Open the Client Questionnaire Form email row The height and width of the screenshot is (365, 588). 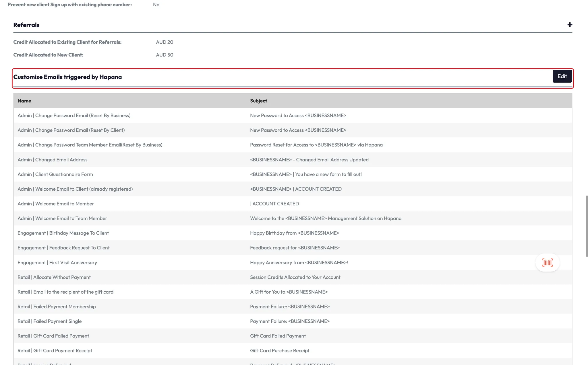(55, 174)
